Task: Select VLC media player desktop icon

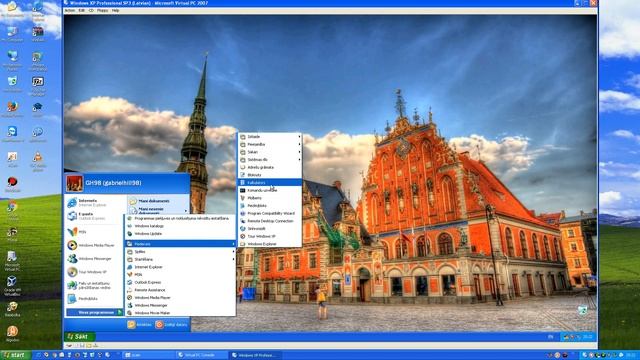Action: [38, 162]
